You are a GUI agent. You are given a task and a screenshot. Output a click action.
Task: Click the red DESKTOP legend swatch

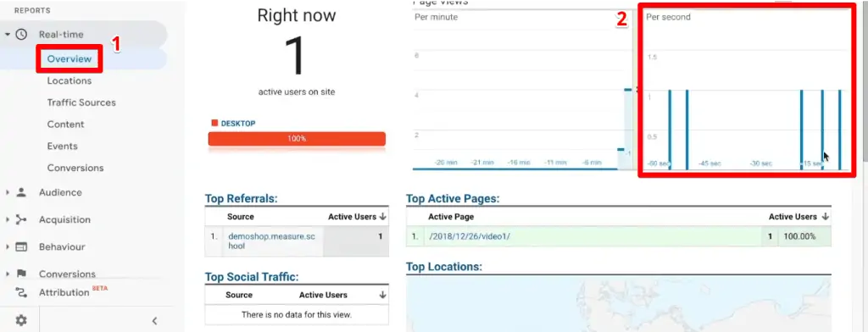point(214,123)
